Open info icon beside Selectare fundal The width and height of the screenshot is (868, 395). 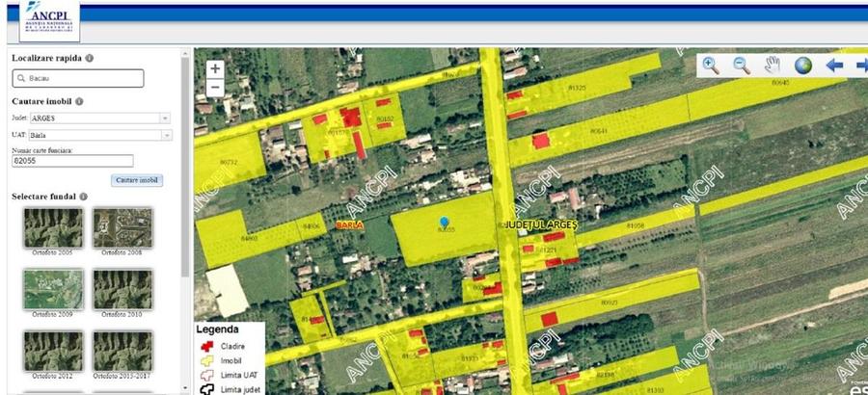point(83,197)
